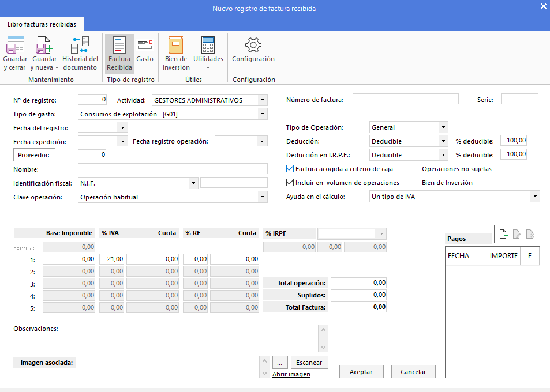The width and height of the screenshot is (550, 392).
Task: Click Deducción % deducible field
Action: pos(514,141)
